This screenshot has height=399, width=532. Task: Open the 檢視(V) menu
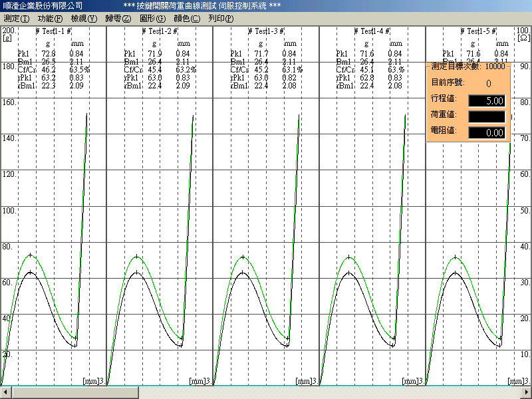pos(84,19)
